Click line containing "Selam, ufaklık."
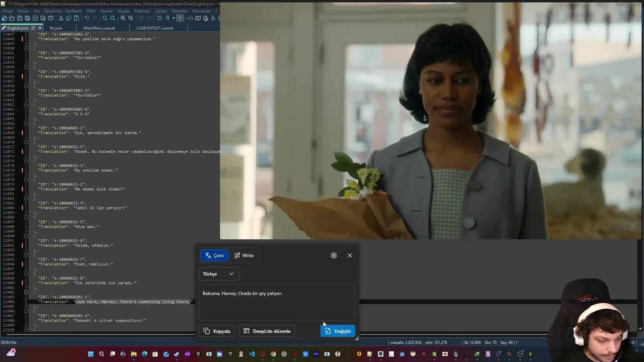 coord(75,245)
